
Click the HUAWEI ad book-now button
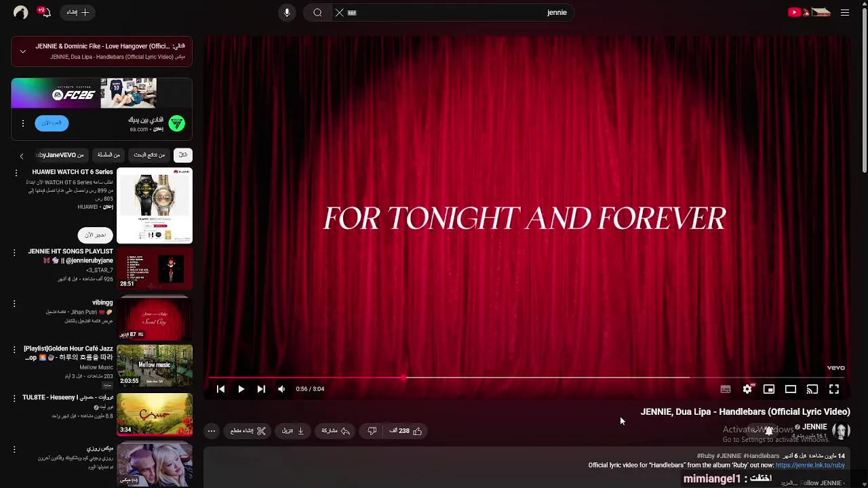point(95,235)
